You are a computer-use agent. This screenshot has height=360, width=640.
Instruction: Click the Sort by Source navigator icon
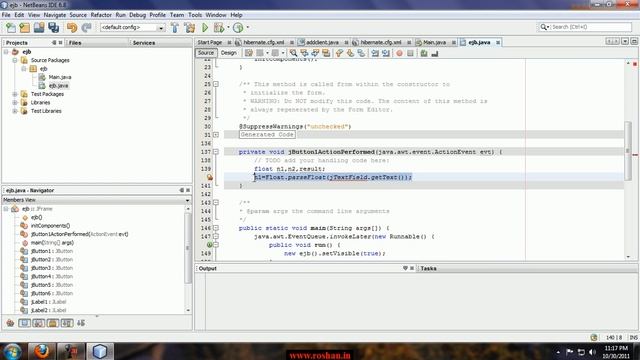[x=81, y=323]
